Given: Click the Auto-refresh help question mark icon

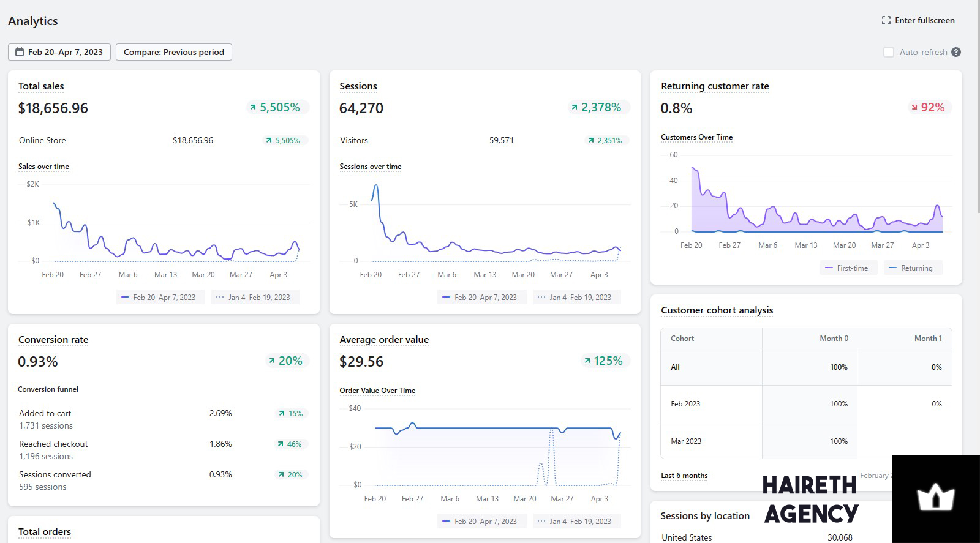Looking at the screenshot, I should (x=956, y=52).
